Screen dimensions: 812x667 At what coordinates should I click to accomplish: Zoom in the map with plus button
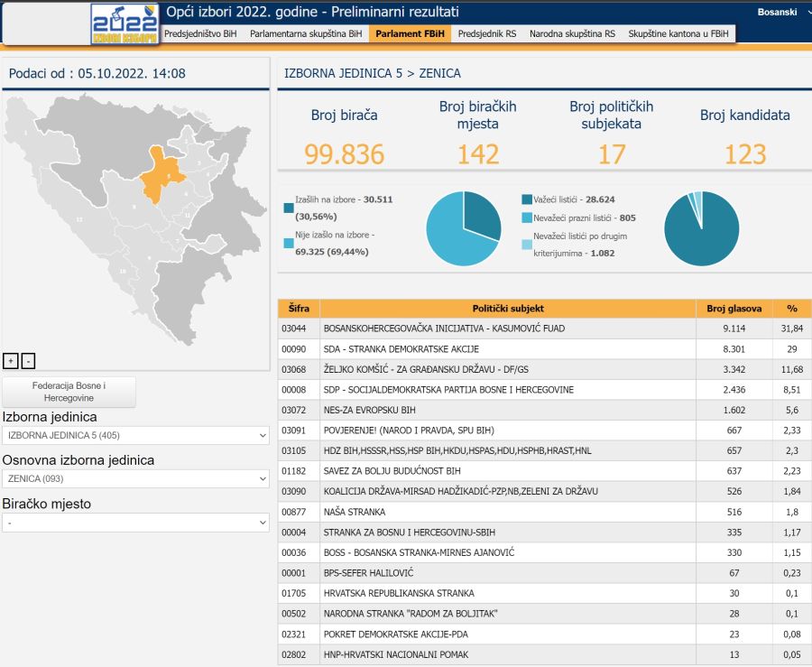click(x=11, y=360)
